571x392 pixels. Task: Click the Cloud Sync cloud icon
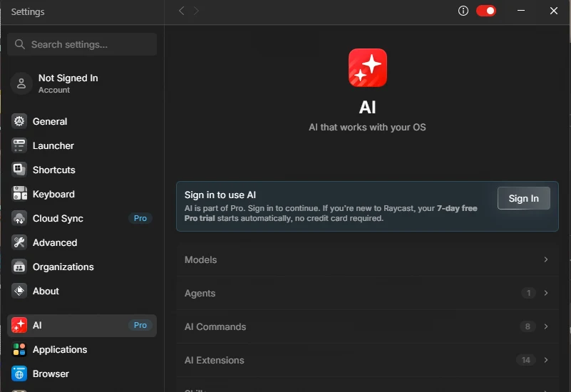19,218
